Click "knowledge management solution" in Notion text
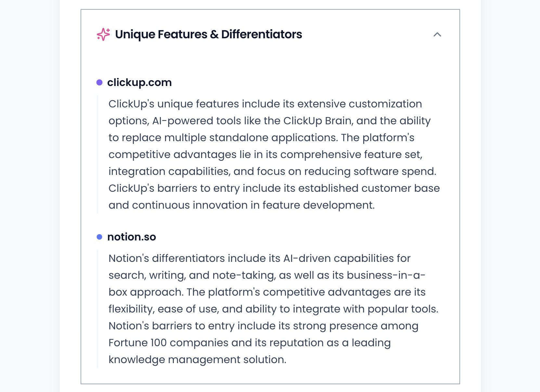Viewport: 540px width, 392px height. 197,360
